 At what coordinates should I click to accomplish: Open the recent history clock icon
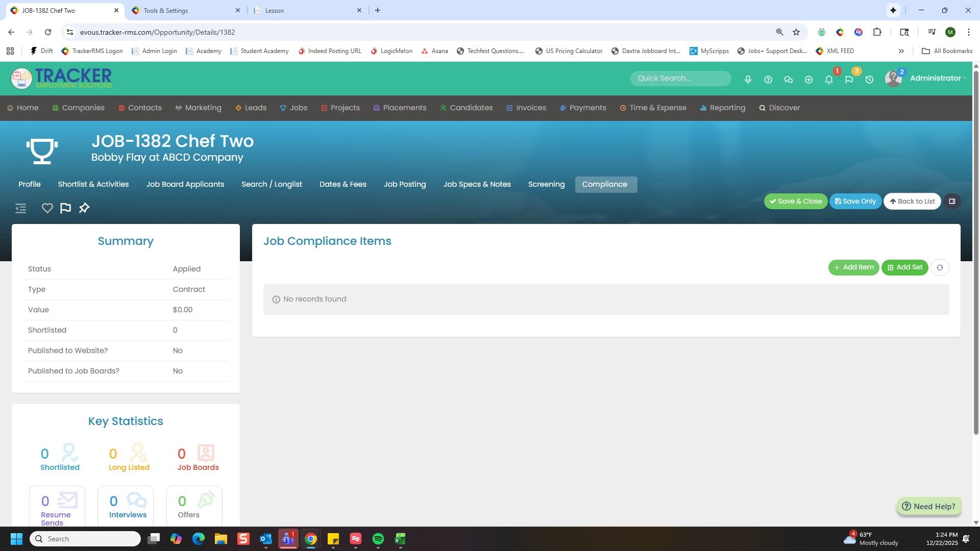pyautogui.click(x=869, y=80)
